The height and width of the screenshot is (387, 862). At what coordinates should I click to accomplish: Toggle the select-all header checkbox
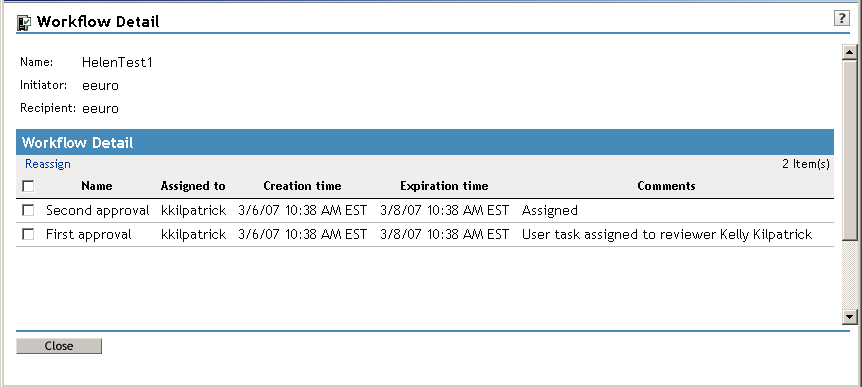pyautogui.click(x=28, y=186)
